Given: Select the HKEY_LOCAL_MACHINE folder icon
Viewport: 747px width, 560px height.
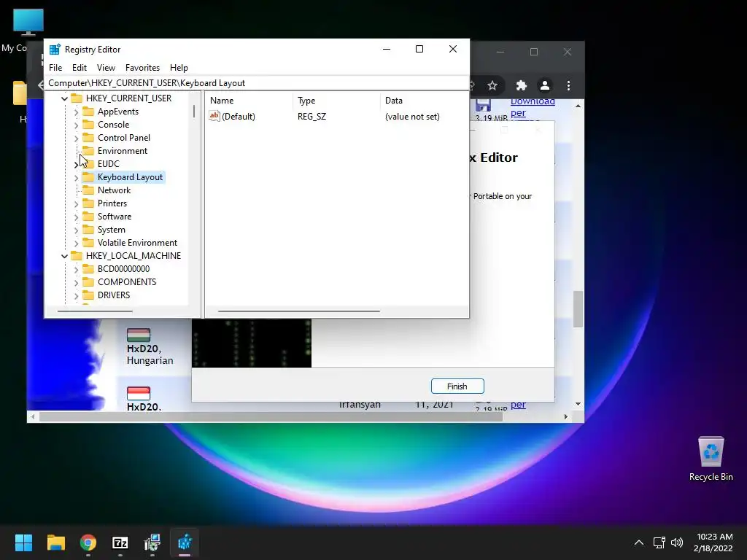Looking at the screenshot, I should (77, 256).
